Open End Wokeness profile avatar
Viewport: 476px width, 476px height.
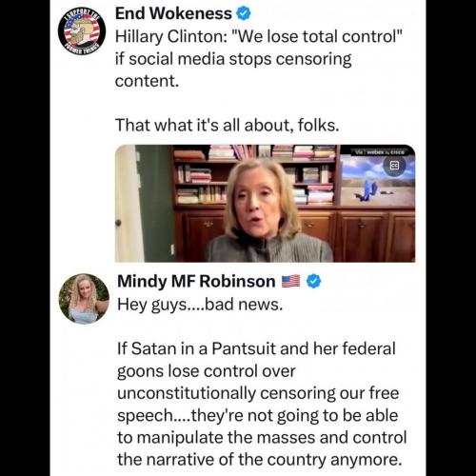coord(84,31)
